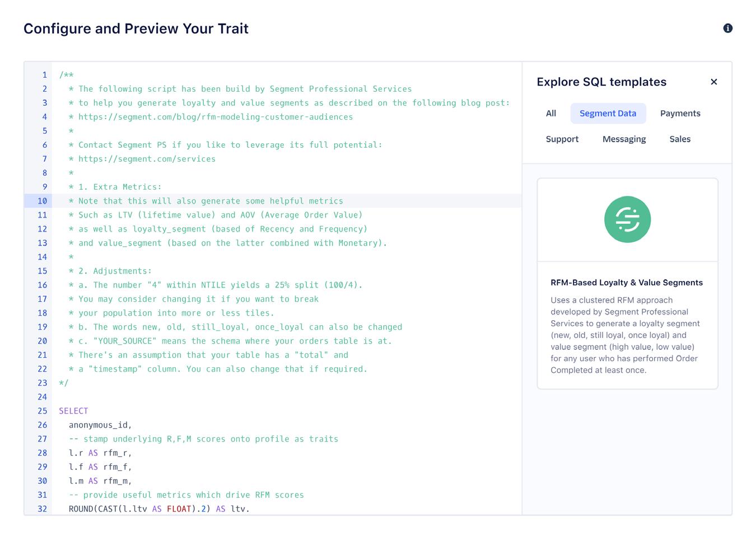Close the Explore SQL templates panel
Image resolution: width=756 pixels, height=539 pixels.
pyautogui.click(x=713, y=82)
